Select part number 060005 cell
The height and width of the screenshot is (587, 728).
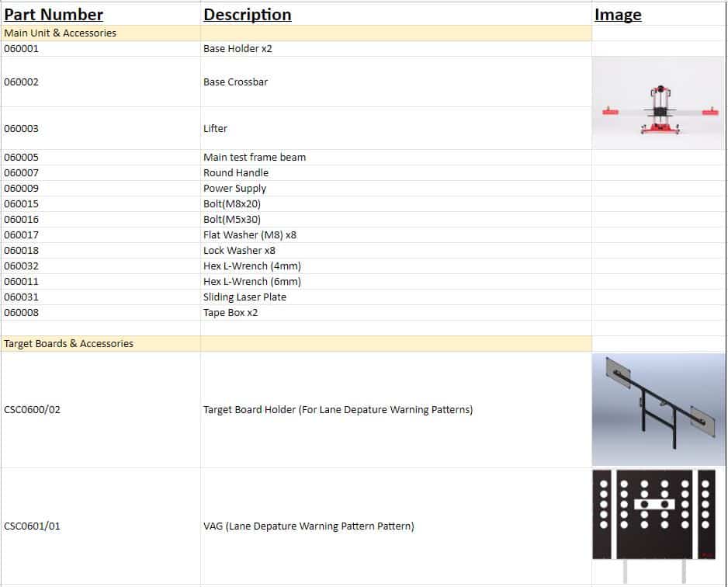point(100,158)
